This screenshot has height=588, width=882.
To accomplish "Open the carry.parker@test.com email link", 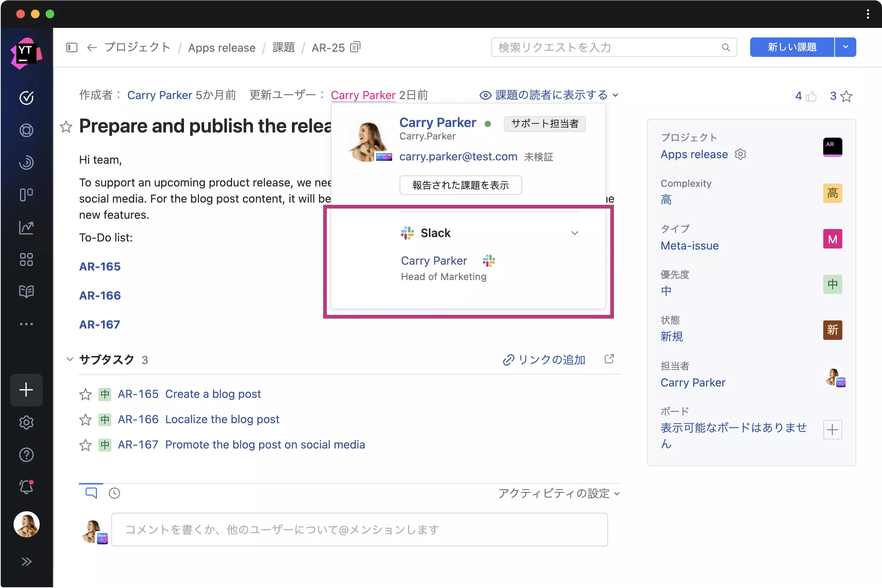I will pyautogui.click(x=458, y=156).
